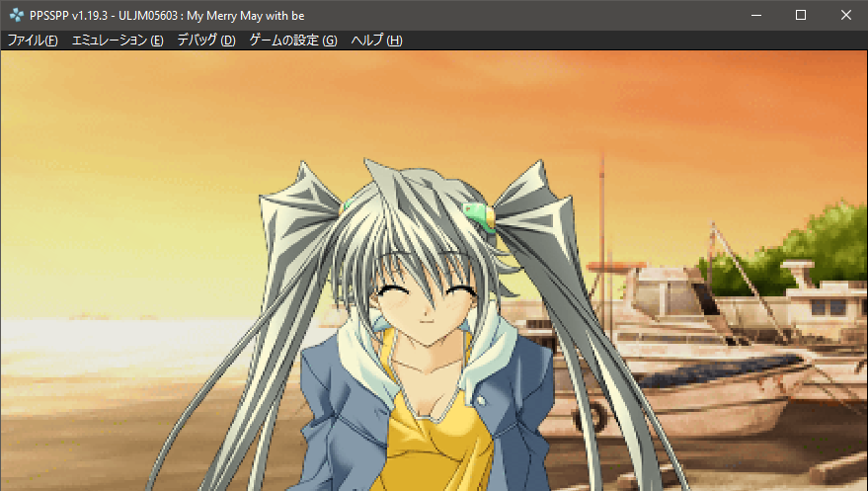This screenshot has width=868, height=491.
Task: Open the ゲームの設定(G) menu
Action: pos(293,41)
